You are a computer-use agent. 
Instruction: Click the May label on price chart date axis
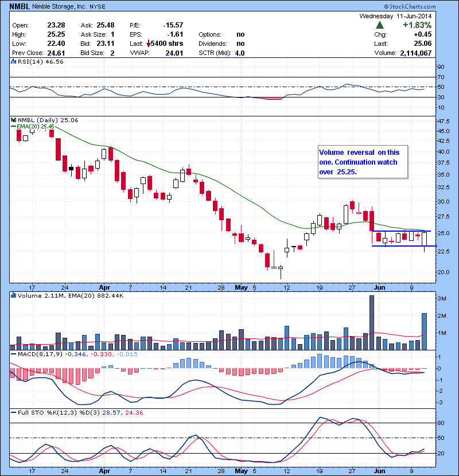[241, 287]
